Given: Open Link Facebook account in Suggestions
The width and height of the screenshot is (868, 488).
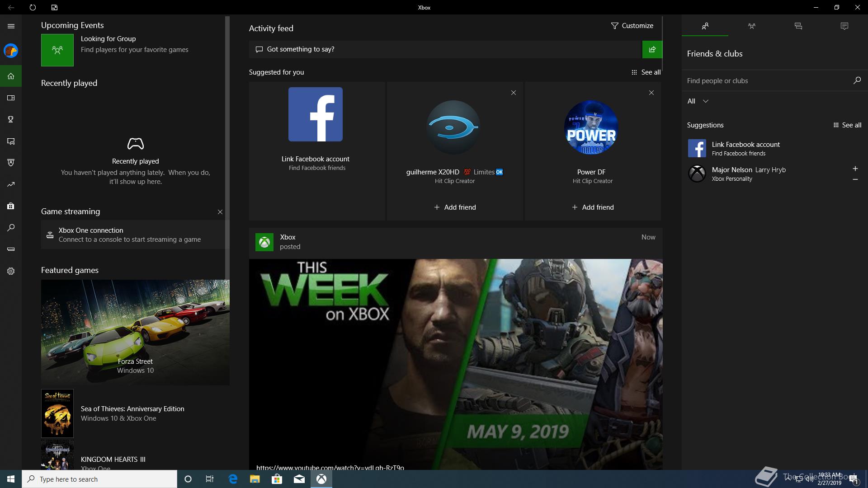Looking at the screenshot, I should point(774,148).
